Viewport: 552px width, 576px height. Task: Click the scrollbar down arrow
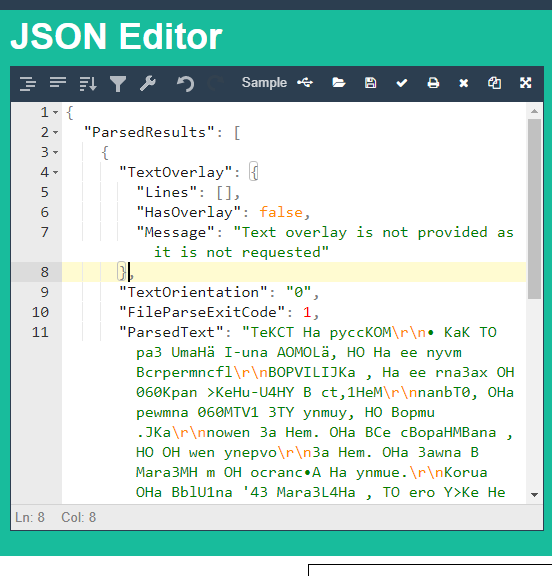[534, 495]
